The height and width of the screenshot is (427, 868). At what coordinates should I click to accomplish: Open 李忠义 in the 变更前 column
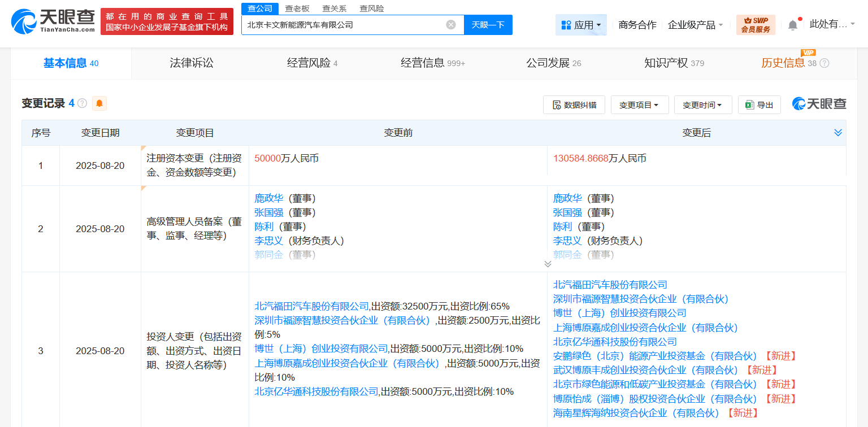pyautogui.click(x=269, y=241)
